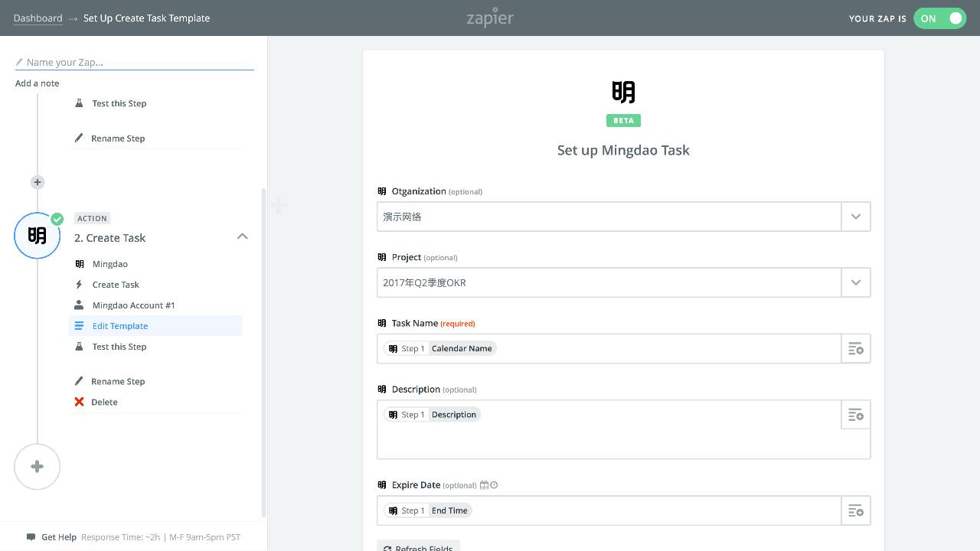
Task: Click Otganization field showing 演示网络
Action: (x=609, y=217)
